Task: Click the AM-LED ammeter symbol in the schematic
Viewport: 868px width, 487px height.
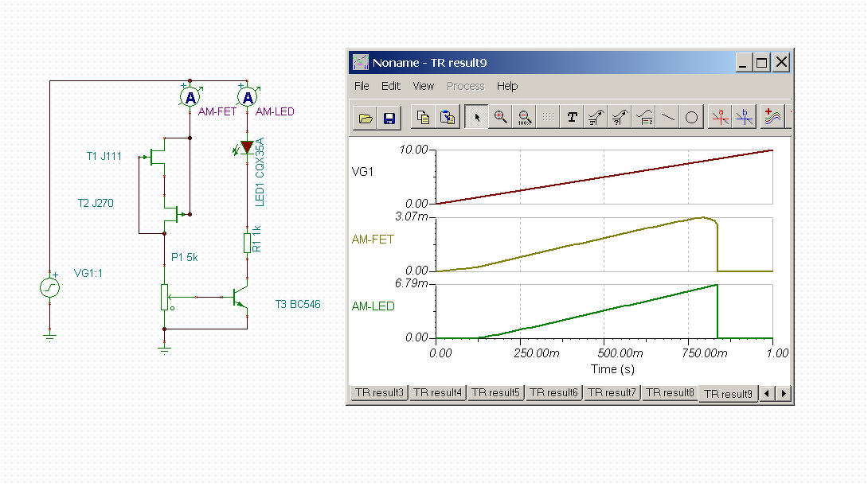Action: coord(248,98)
